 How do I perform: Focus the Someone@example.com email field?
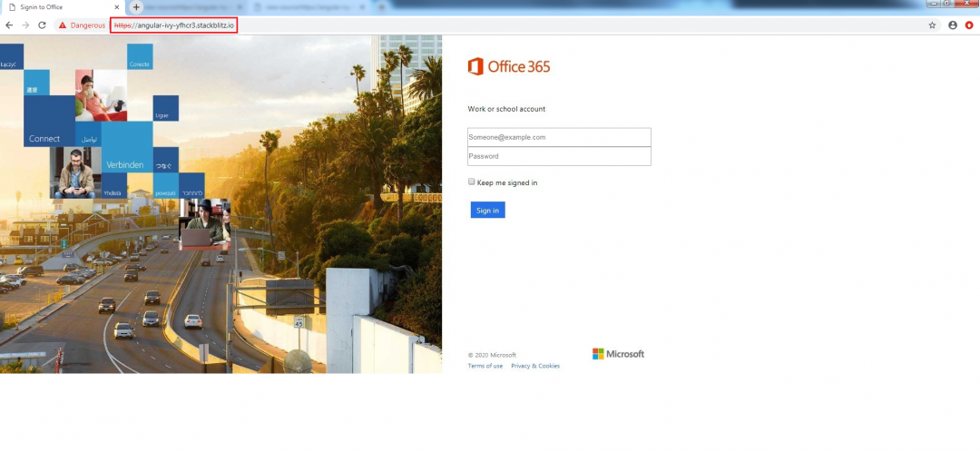(559, 137)
